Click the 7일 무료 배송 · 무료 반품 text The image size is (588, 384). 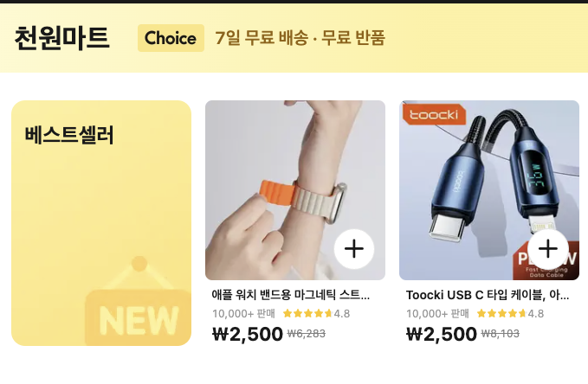(300, 38)
